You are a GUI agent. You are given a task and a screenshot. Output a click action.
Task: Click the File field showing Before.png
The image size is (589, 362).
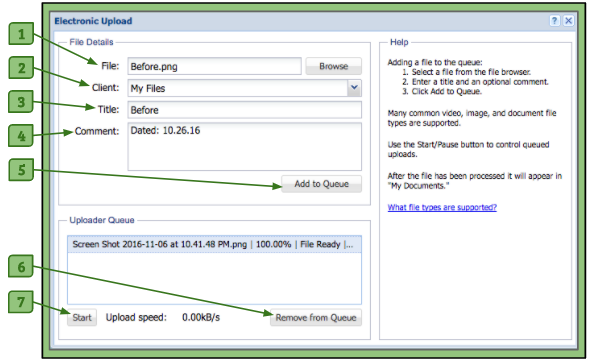click(x=214, y=66)
